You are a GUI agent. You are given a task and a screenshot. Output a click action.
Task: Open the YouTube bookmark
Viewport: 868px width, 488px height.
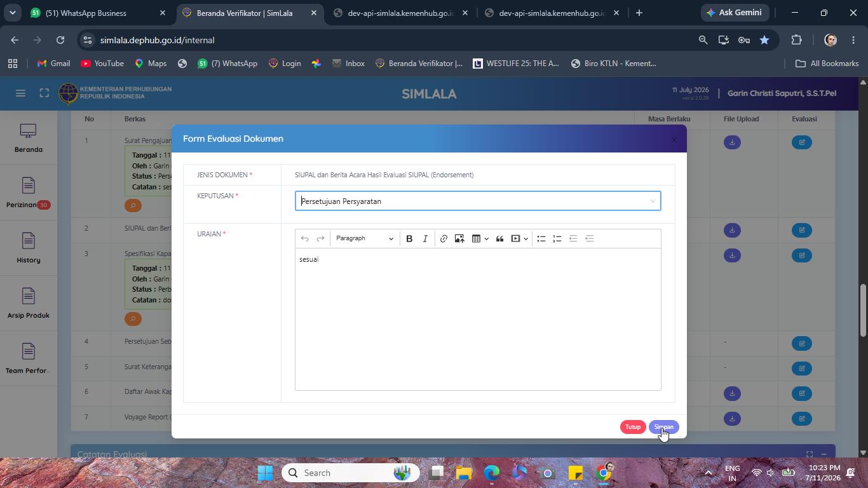(x=102, y=64)
